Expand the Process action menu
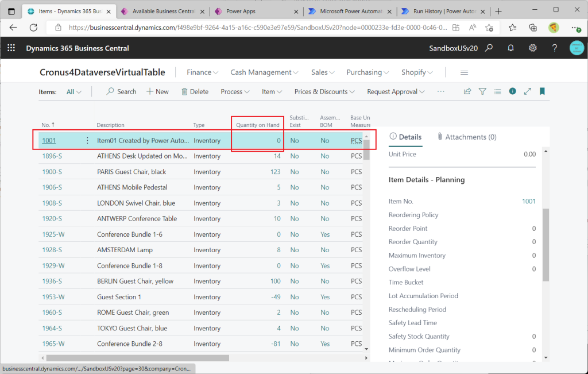Image resolution: width=588 pixels, height=374 pixels. click(235, 91)
